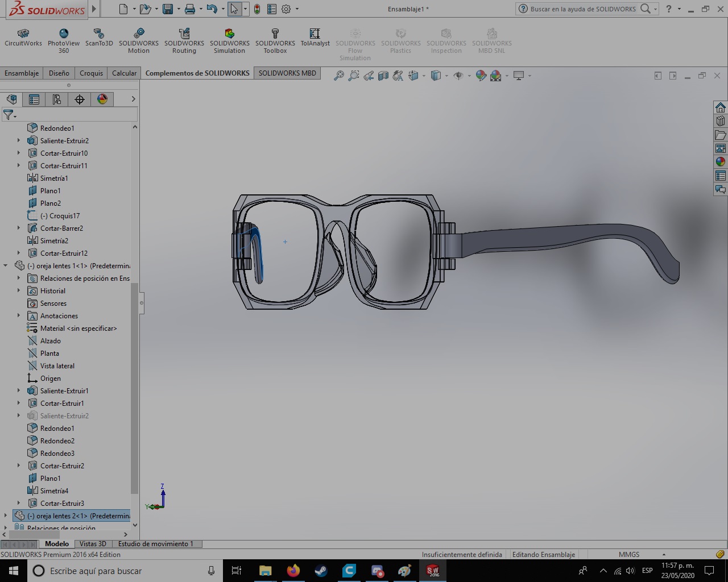Select the Cortar-Extruir12 feature
Viewport: 728px width, 582px height.
(x=64, y=253)
